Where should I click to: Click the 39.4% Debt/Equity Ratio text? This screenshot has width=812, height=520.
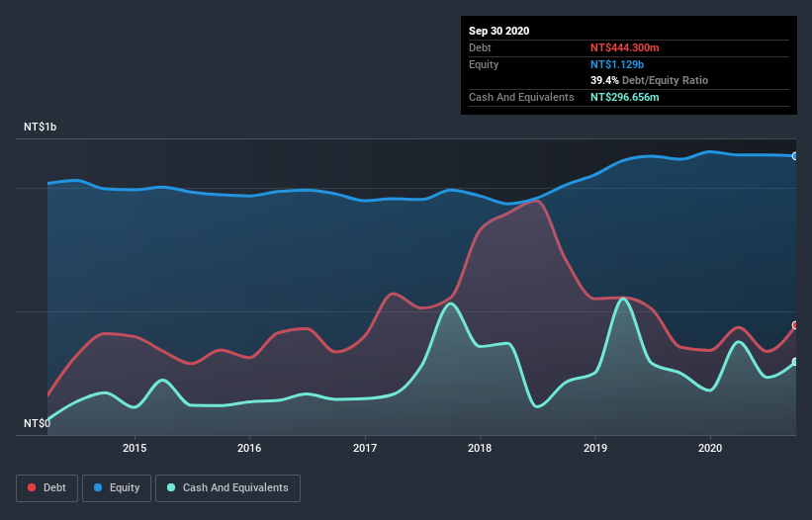point(649,80)
